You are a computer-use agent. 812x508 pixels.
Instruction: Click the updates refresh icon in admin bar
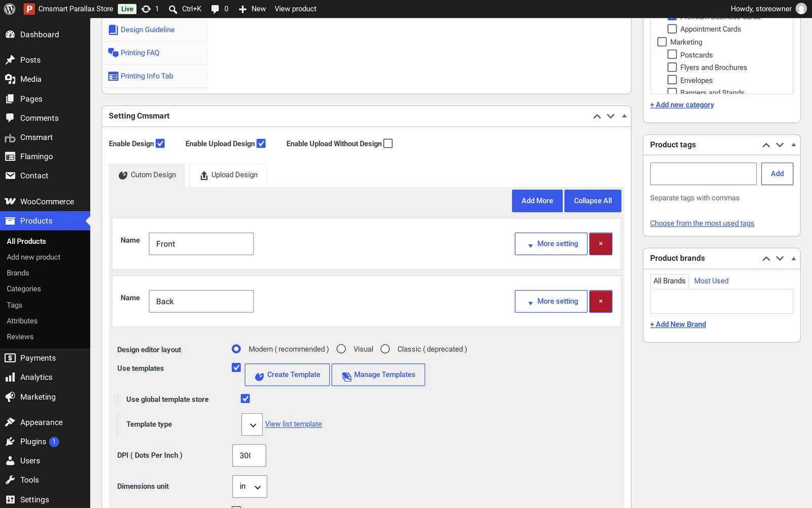[x=146, y=9]
